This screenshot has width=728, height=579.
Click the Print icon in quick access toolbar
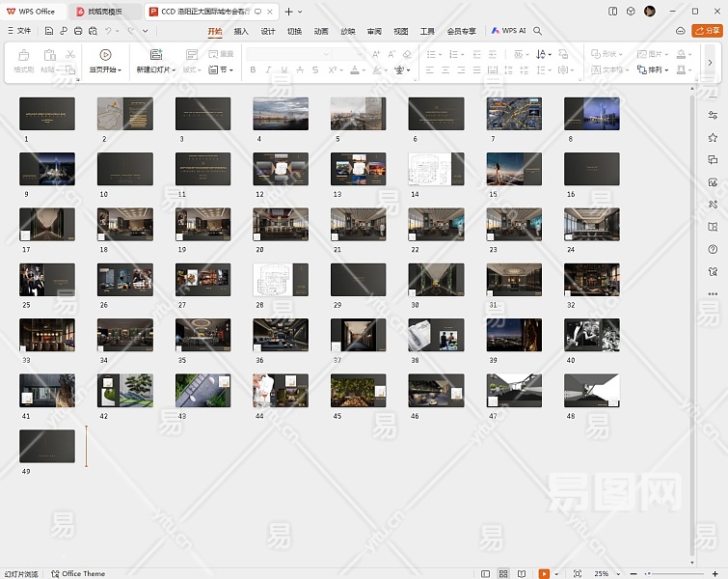(77, 31)
